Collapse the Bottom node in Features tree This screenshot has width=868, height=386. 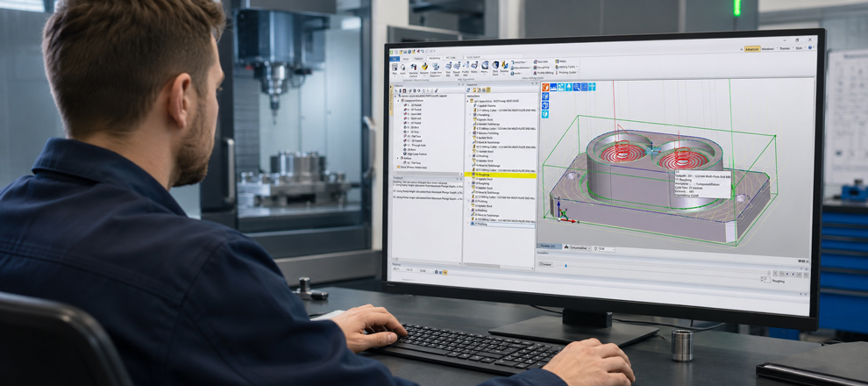(x=398, y=158)
